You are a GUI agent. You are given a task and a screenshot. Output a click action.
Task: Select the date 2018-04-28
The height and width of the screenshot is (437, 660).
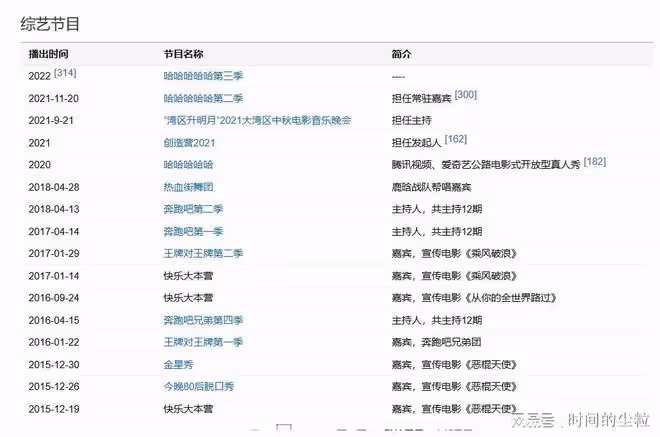(54, 187)
